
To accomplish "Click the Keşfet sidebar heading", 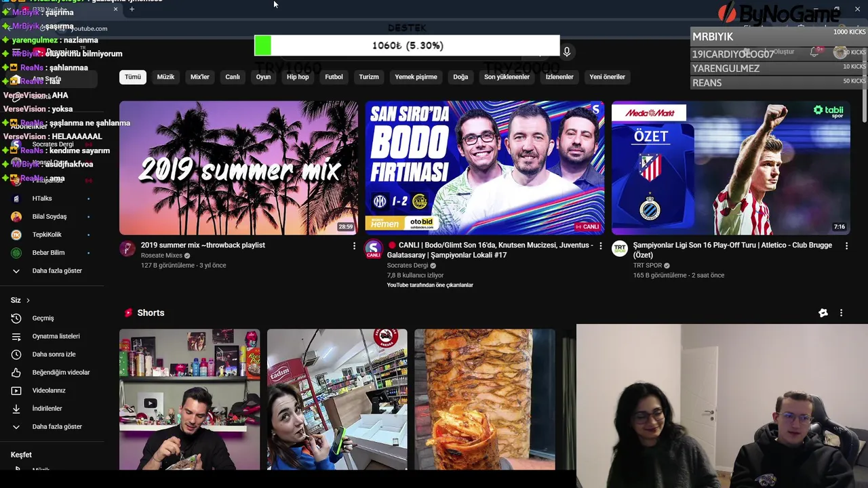I will 21,455.
